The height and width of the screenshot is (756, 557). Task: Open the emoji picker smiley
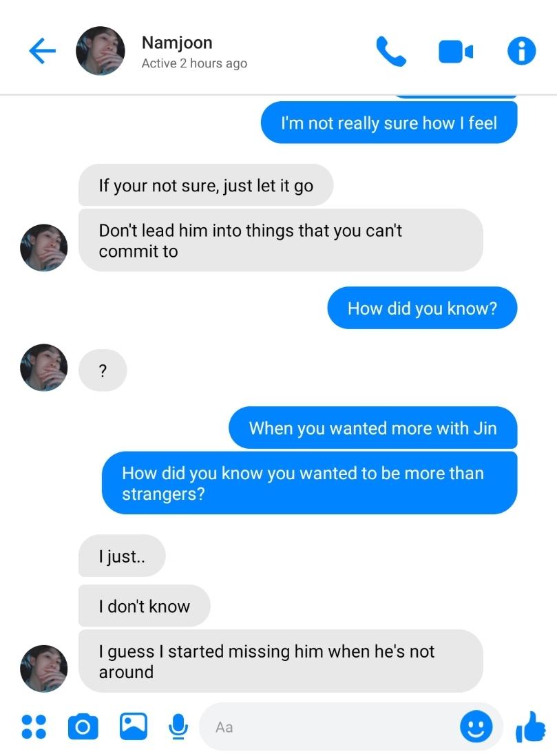pyautogui.click(x=476, y=726)
